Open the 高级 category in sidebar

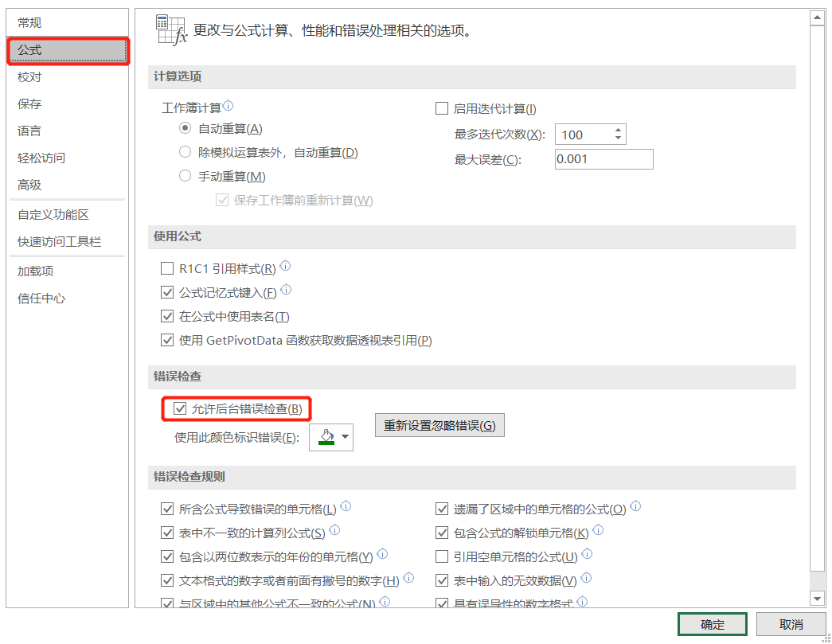pyautogui.click(x=29, y=185)
